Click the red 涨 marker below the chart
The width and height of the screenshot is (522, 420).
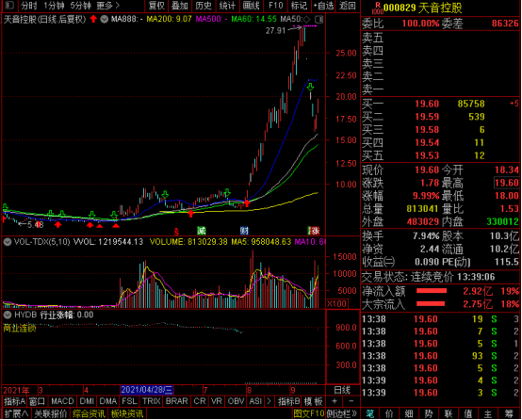tap(314, 231)
